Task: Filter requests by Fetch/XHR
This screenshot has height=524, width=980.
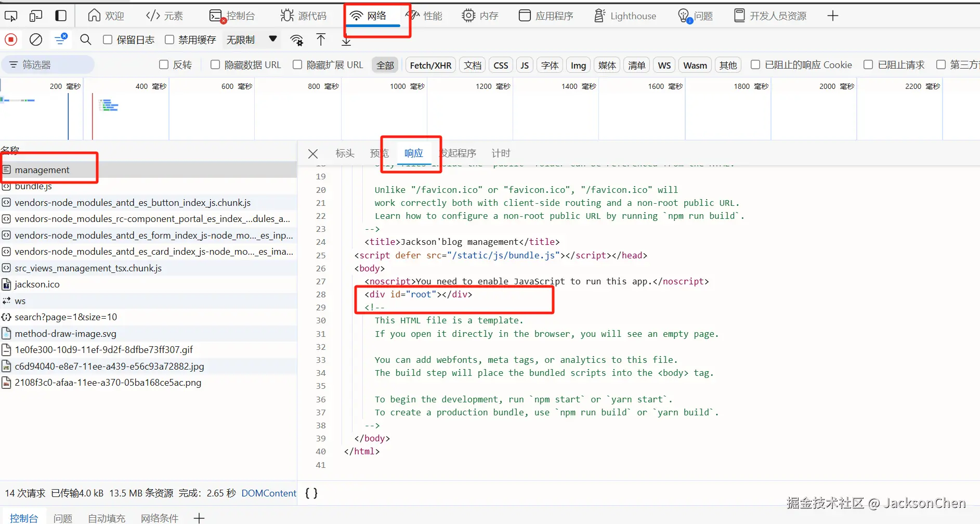Action: tap(430, 65)
